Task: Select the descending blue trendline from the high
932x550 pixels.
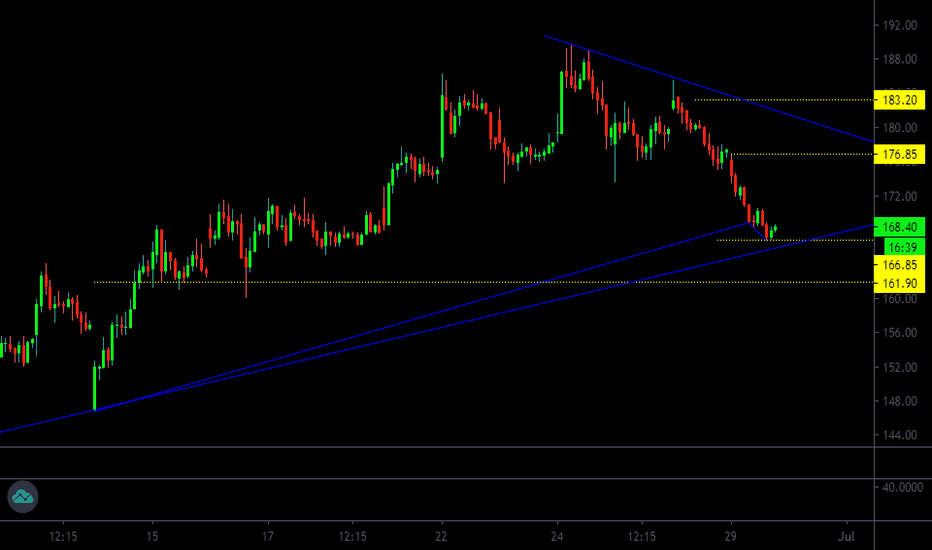Action: tap(707, 89)
